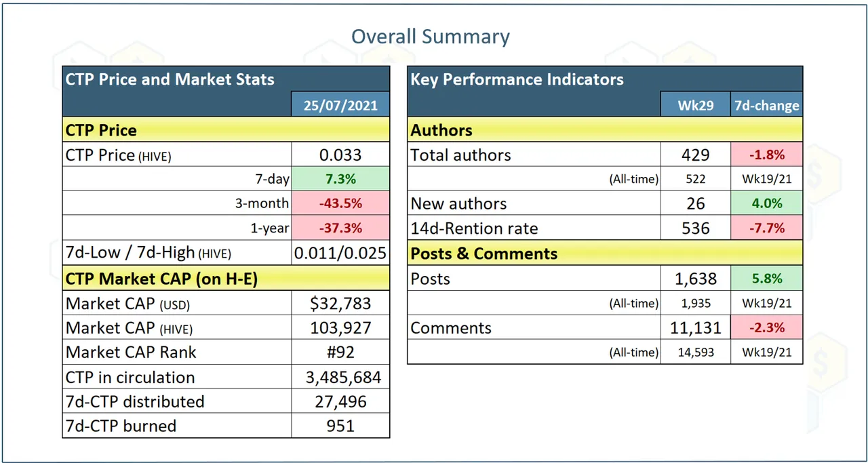Viewport: 868px width, 463px height.
Task: Click the 'Key Performance Indicators' header
Action: click(x=517, y=79)
